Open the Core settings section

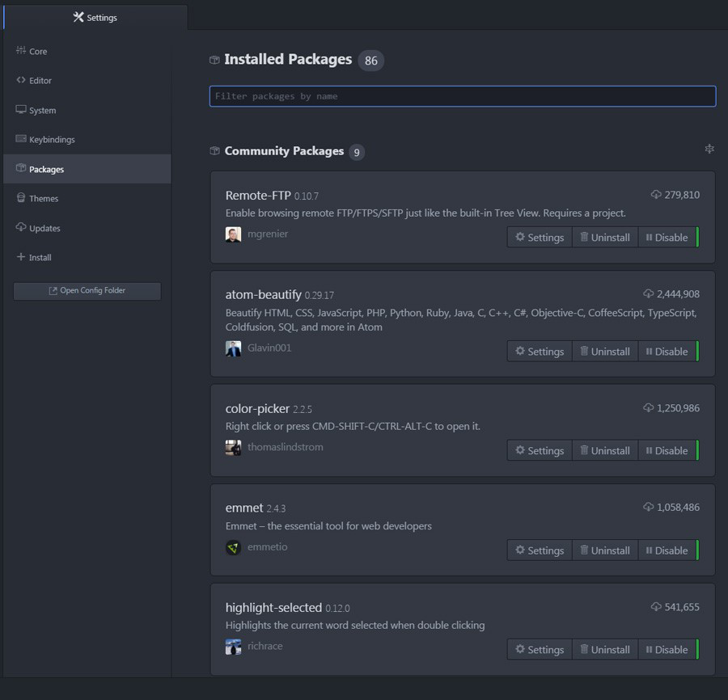coord(87,51)
